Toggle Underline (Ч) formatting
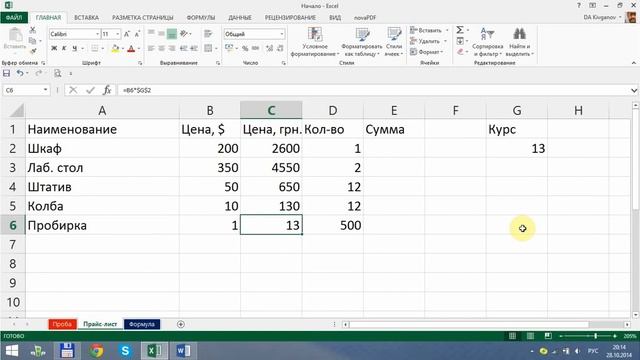 point(74,49)
